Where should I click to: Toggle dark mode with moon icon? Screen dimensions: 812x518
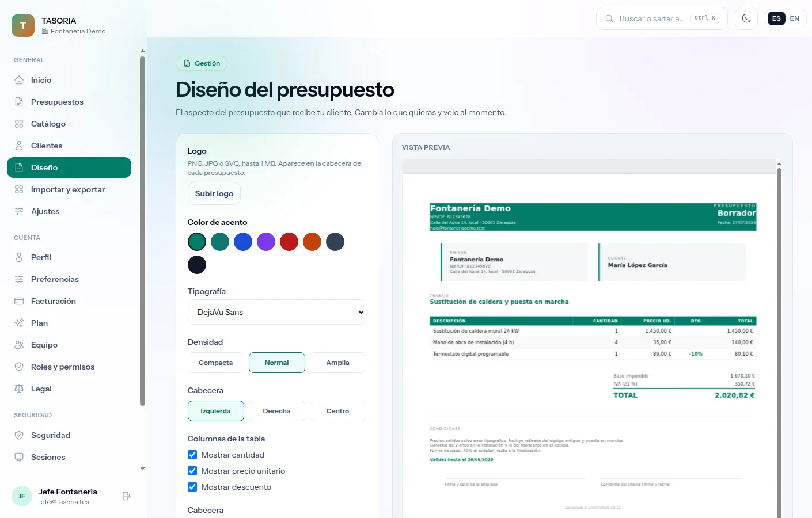click(746, 18)
